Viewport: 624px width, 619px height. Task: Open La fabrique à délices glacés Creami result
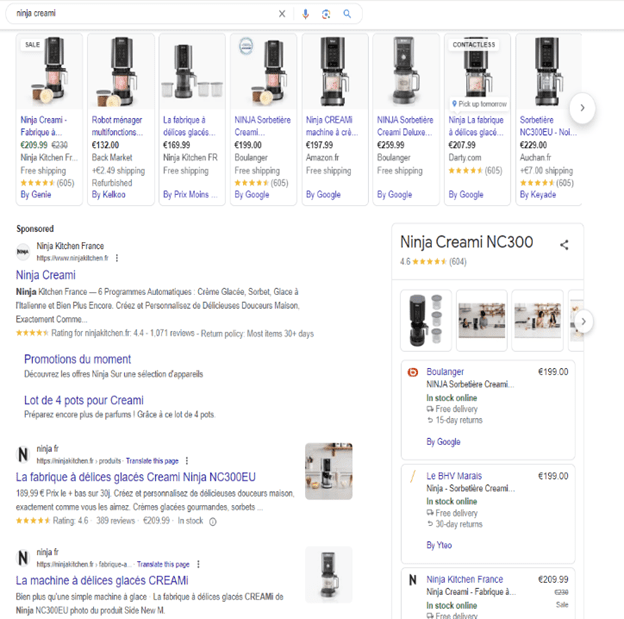pos(136,477)
